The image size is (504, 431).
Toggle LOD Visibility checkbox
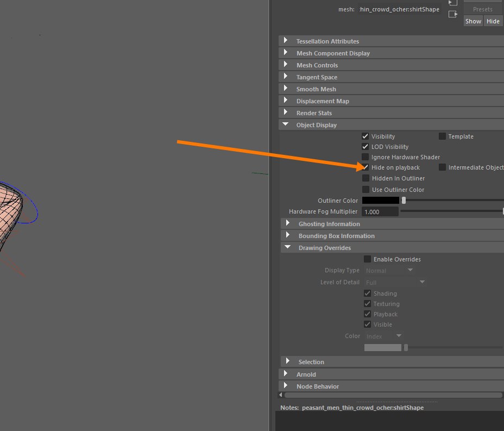point(365,147)
